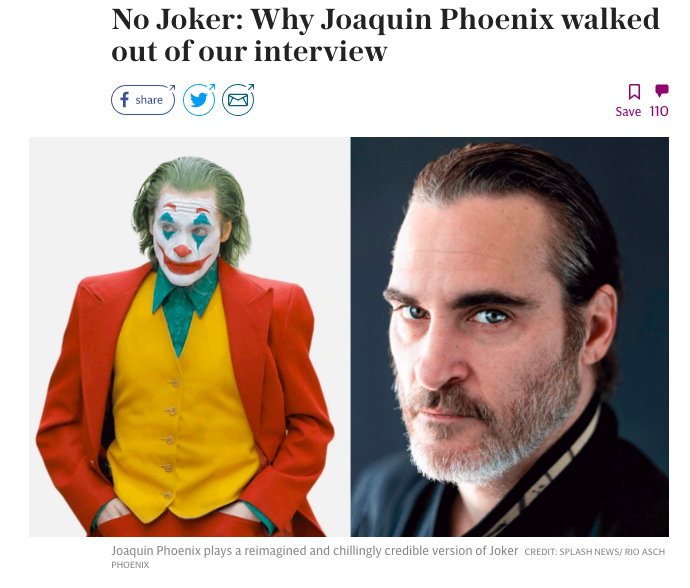
Task: Email the article using the envelope icon
Action: pos(238,100)
